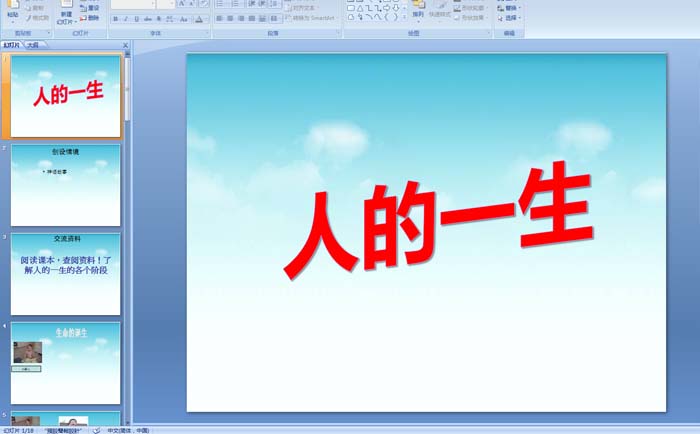
Task: Select slide 4 thumbnail with baby photo
Action: [66, 363]
